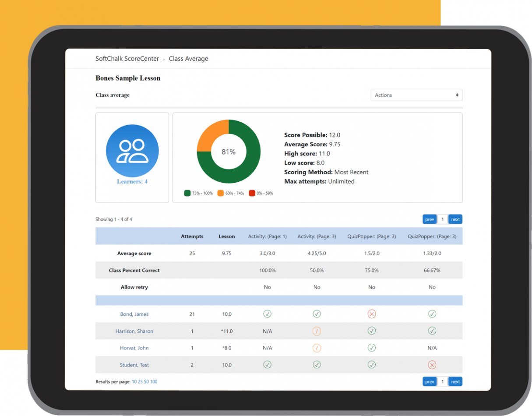The height and width of the screenshot is (416, 532).
Task: Open Harrison, Sharon student record
Action: point(134,331)
